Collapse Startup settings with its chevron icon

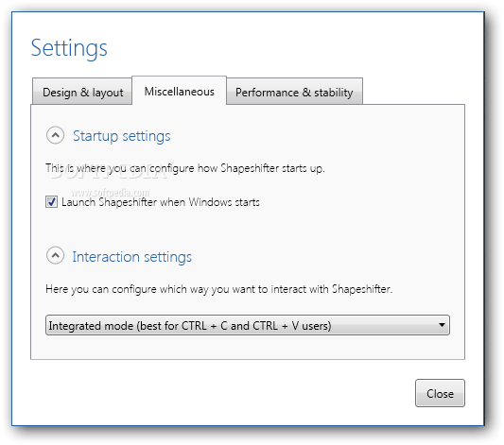55,135
